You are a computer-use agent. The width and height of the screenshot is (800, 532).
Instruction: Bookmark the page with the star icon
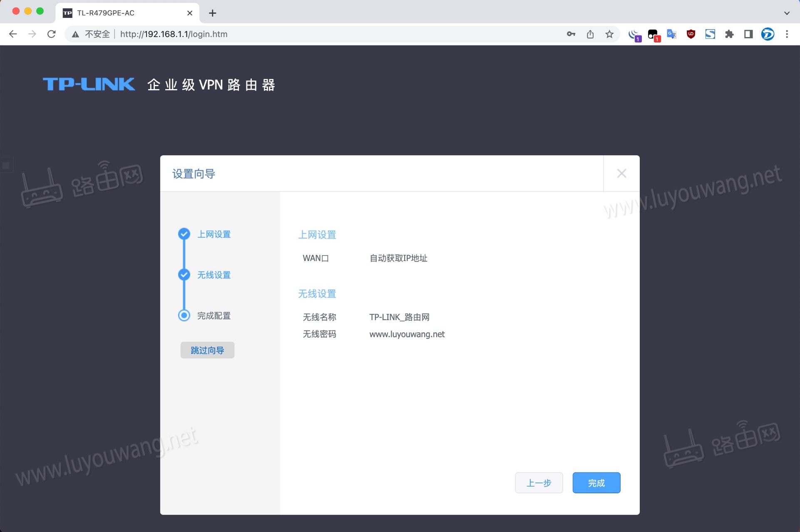[609, 34]
